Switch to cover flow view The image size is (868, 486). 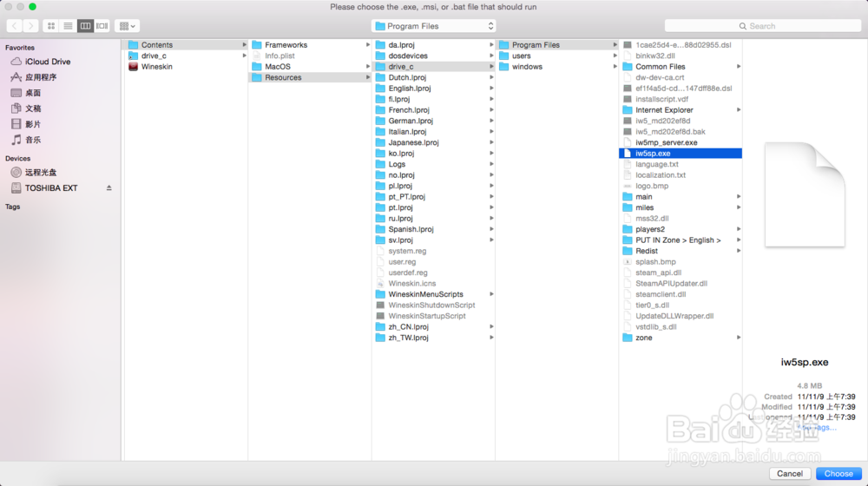(102, 26)
